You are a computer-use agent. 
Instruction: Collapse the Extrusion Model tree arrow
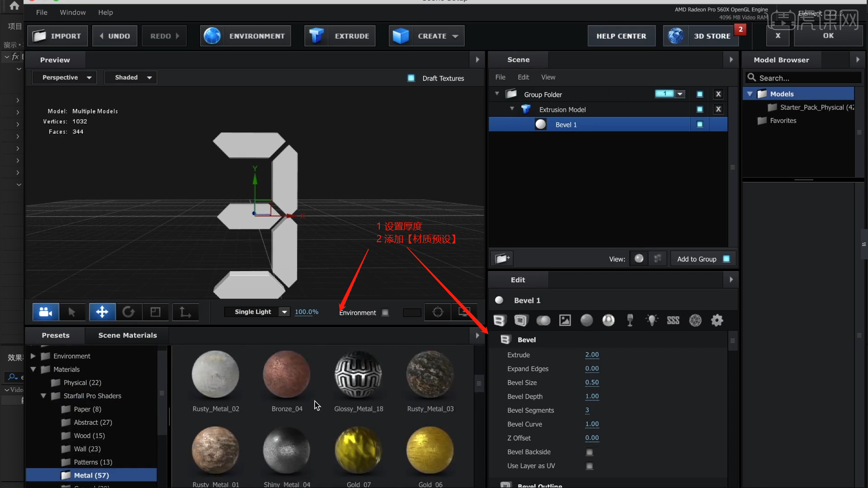pos(512,109)
